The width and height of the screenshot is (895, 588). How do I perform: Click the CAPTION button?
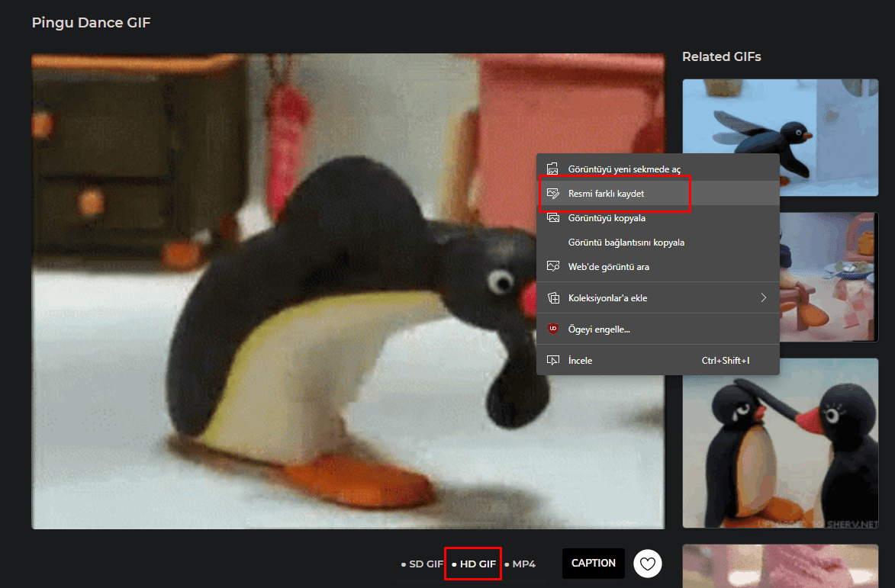594,564
